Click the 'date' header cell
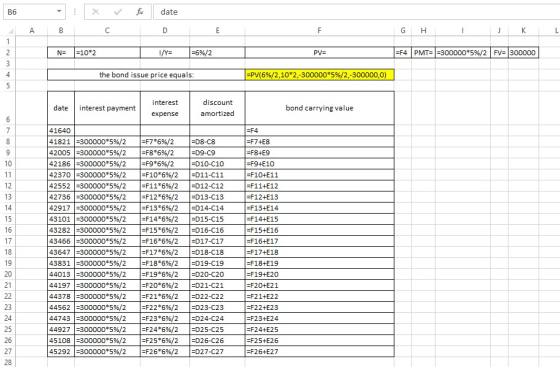Screen dimensions: 560x367 61,108
